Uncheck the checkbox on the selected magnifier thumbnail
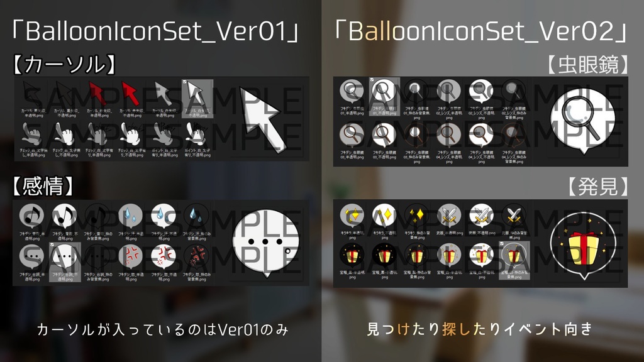Screen dimensions: 644x362 click(x=372, y=80)
